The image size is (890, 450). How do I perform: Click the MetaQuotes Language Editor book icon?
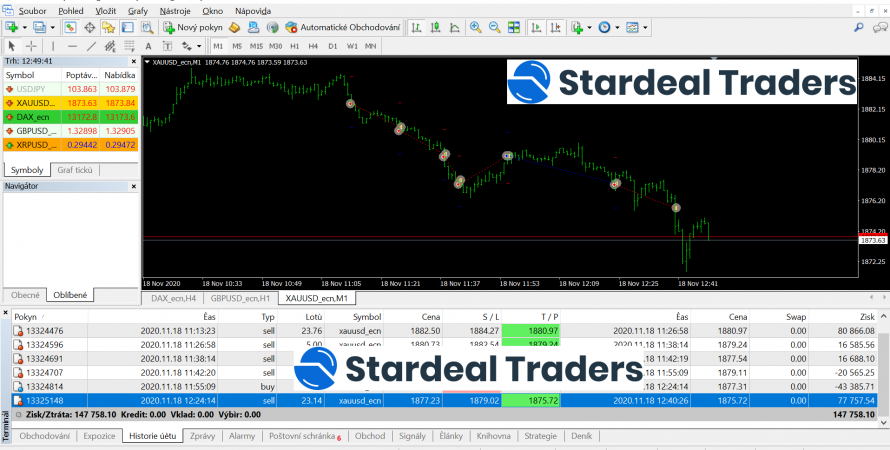(234, 27)
